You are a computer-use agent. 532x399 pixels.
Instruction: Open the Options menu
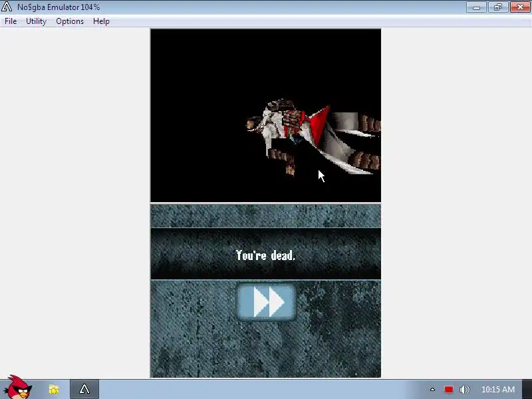[x=70, y=21]
